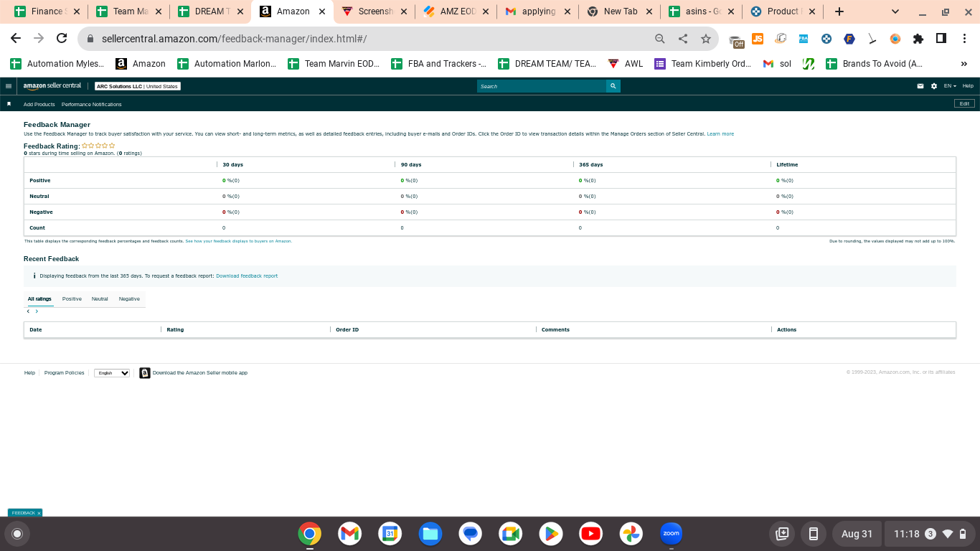Open the status tray showing 11:18
This screenshot has width=980, height=551.
929,534
